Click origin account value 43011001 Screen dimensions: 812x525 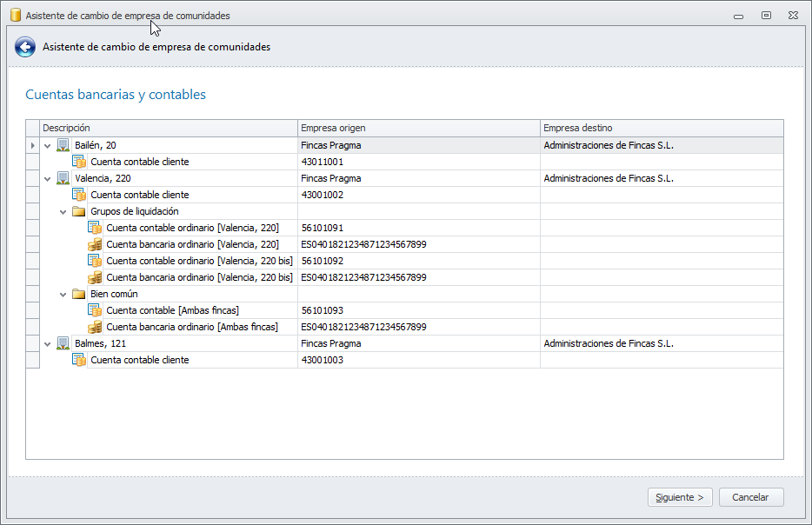[x=323, y=162]
